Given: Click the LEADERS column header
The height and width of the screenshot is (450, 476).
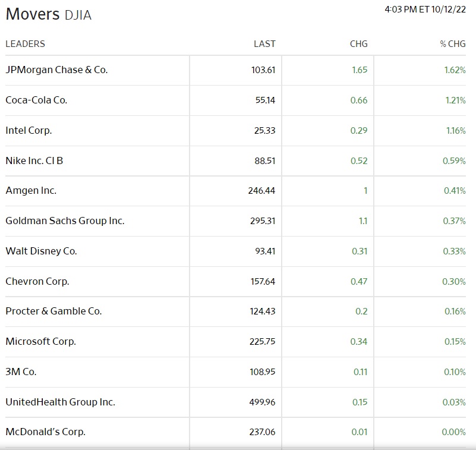Looking at the screenshot, I should 25,44.
